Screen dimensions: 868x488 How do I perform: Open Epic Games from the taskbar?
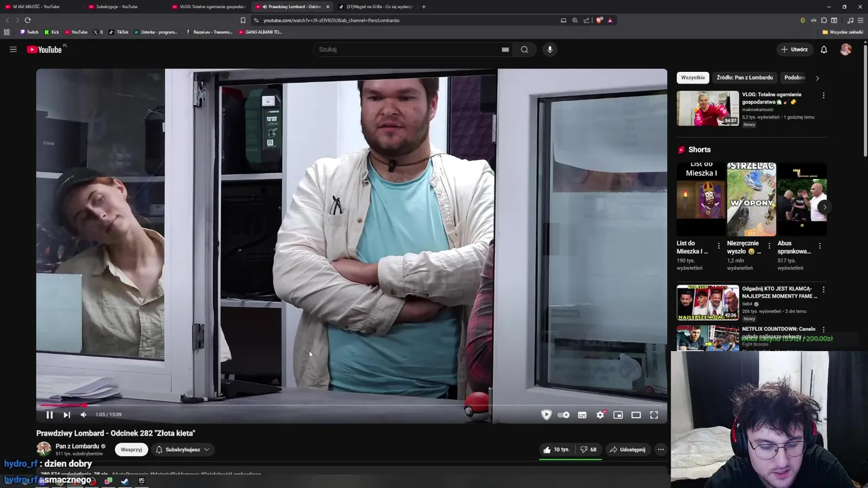pyautogui.click(x=141, y=481)
